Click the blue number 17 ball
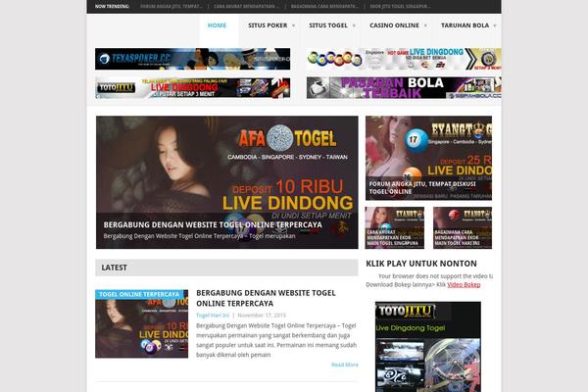This screenshot has width=588, height=392. click(416, 140)
